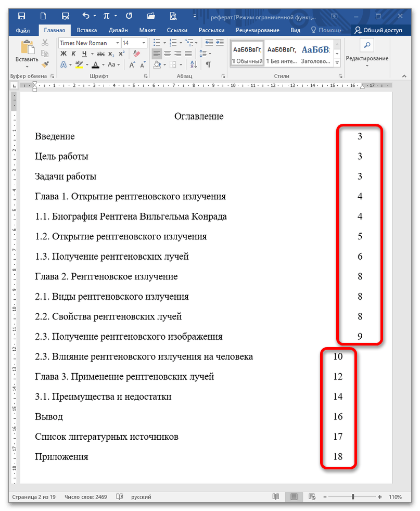Image resolution: width=420 pixels, height=511 pixels.
Task: Switch to the Рецензирование tab
Action: coord(257,30)
